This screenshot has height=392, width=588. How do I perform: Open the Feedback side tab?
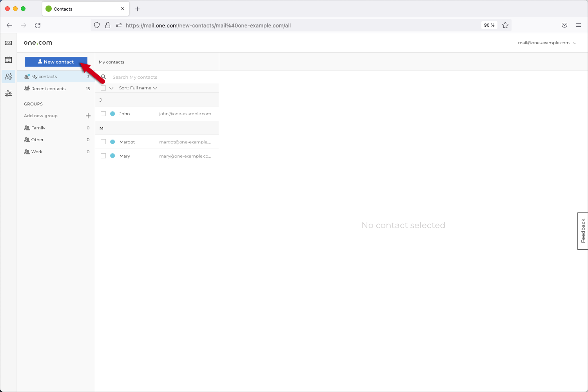[x=583, y=231]
